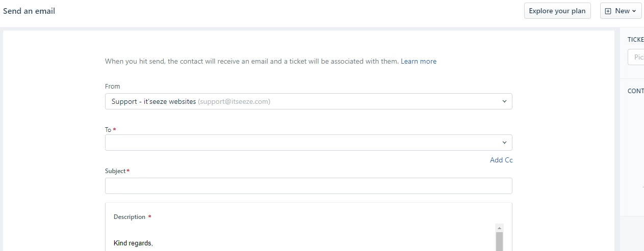This screenshot has width=644, height=251.
Task: Click the Explore your plan button
Action: coord(557,11)
